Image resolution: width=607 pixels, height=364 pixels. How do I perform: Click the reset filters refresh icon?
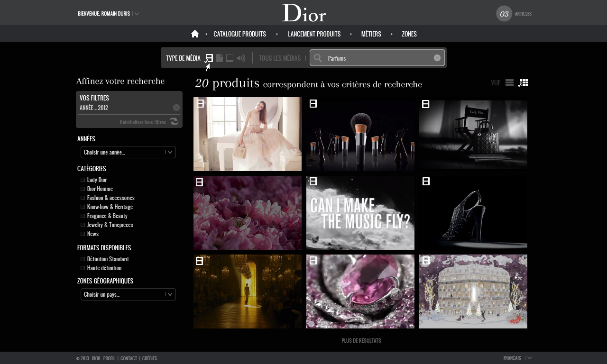point(174,121)
